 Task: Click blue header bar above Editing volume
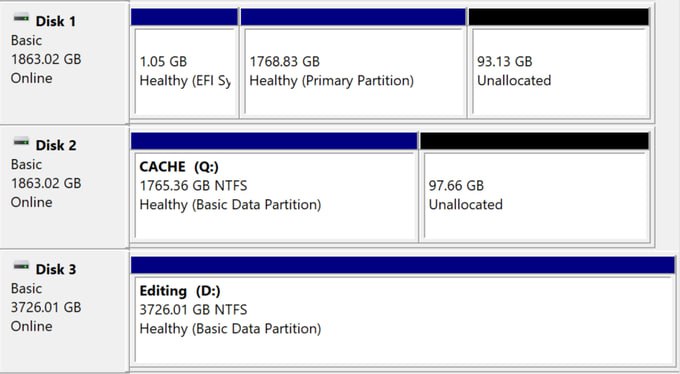coord(403,265)
